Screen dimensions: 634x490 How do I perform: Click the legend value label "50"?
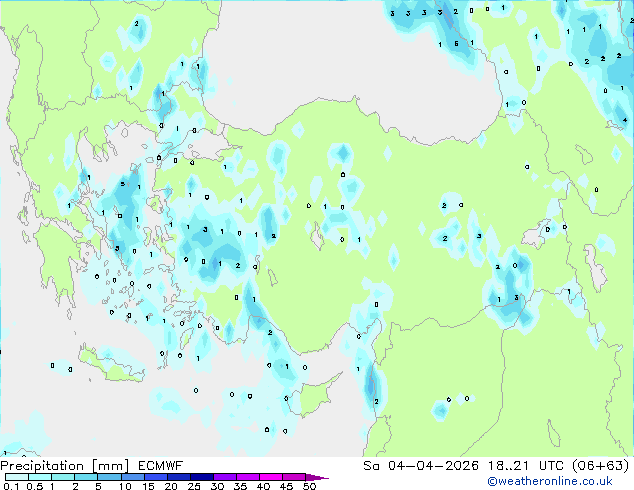tap(309, 486)
